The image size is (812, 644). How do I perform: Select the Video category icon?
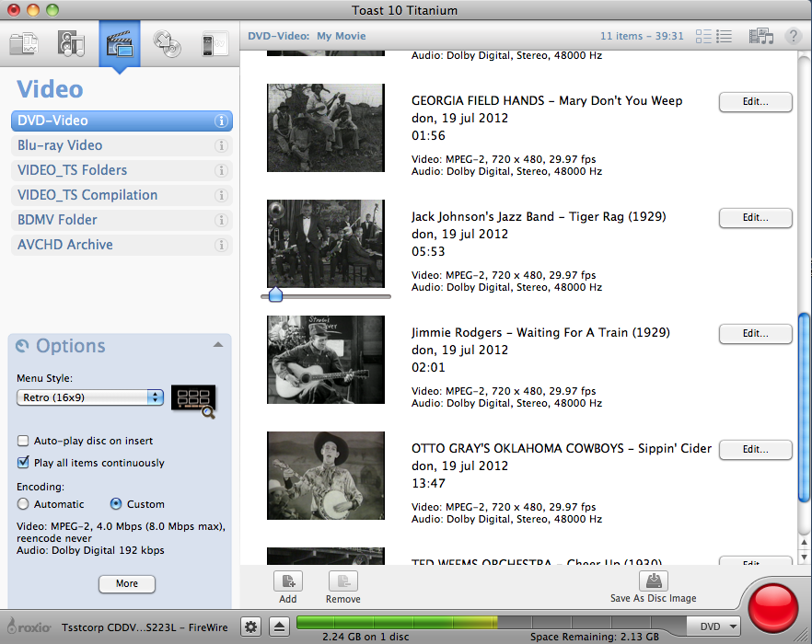pyautogui.click(x=120, y=44)
